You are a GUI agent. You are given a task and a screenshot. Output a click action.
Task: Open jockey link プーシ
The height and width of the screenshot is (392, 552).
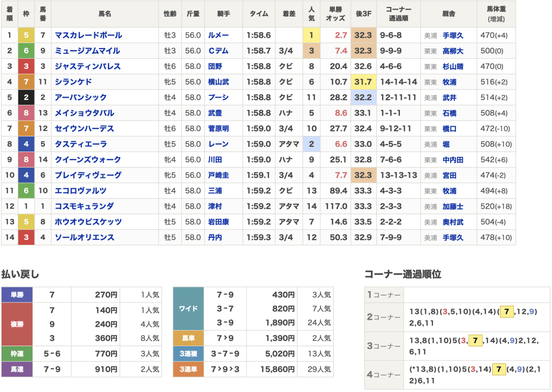click(218, 97)
